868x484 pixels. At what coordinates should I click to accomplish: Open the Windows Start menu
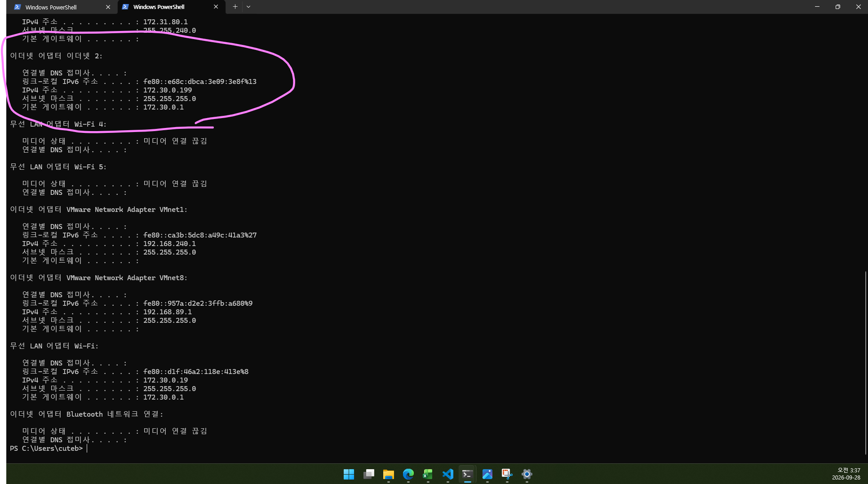coord(349,474)
